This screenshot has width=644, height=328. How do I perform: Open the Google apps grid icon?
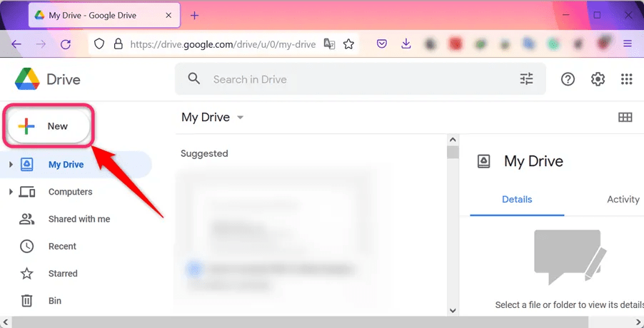[x=626, y=78]
